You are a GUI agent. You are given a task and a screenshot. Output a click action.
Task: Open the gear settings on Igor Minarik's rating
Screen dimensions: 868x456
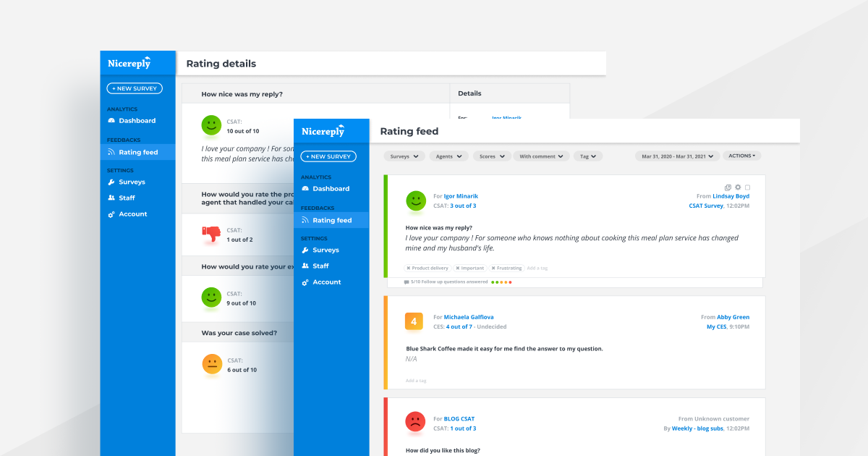(x=738, y=187)
